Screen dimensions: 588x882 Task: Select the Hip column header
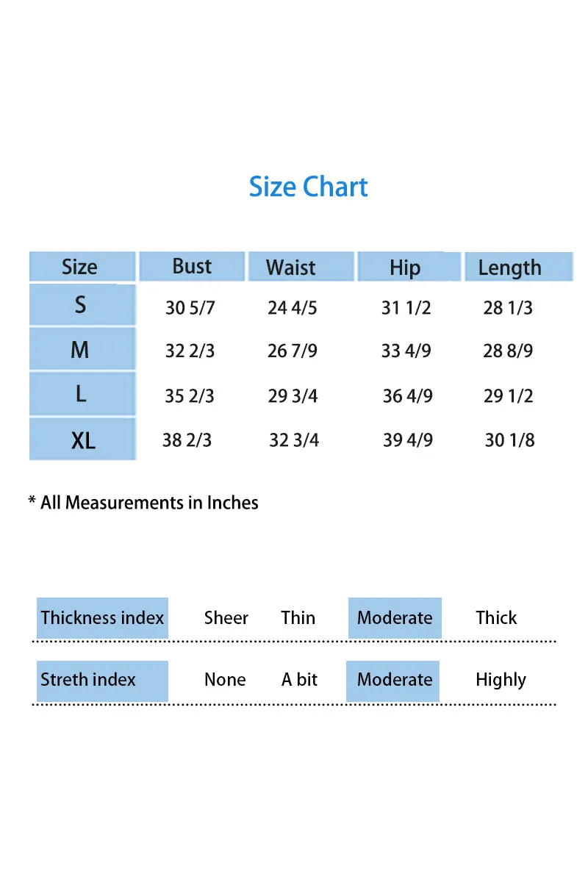pos(409,266)
